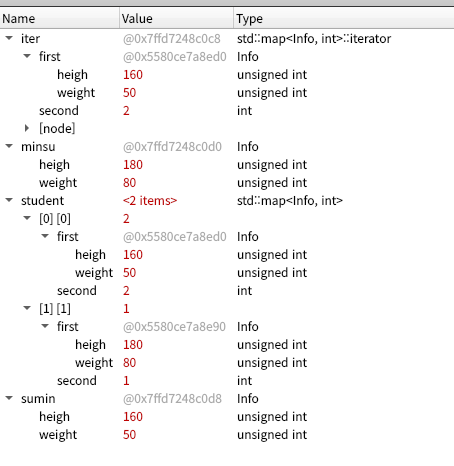The width and height of the screenshot is (454, 466).
Task: Collapse the iter variable node
Action: pos(9,38)
